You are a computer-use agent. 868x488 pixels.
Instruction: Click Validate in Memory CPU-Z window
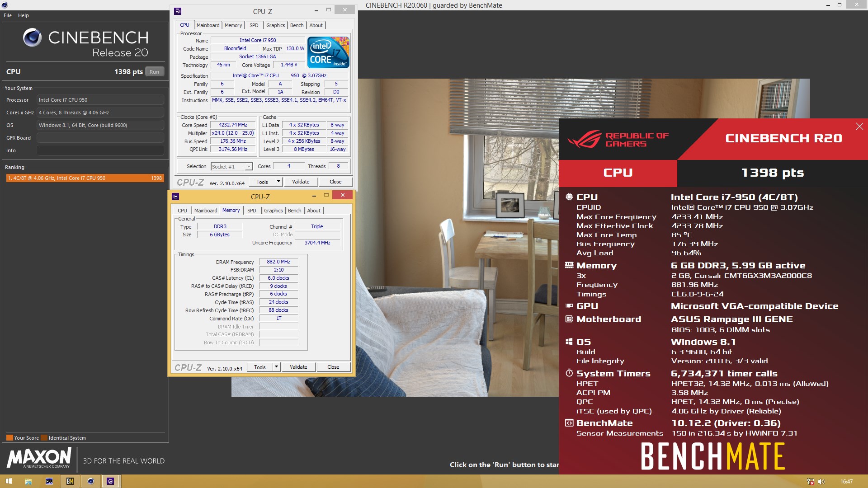click(x=298, y=367)
